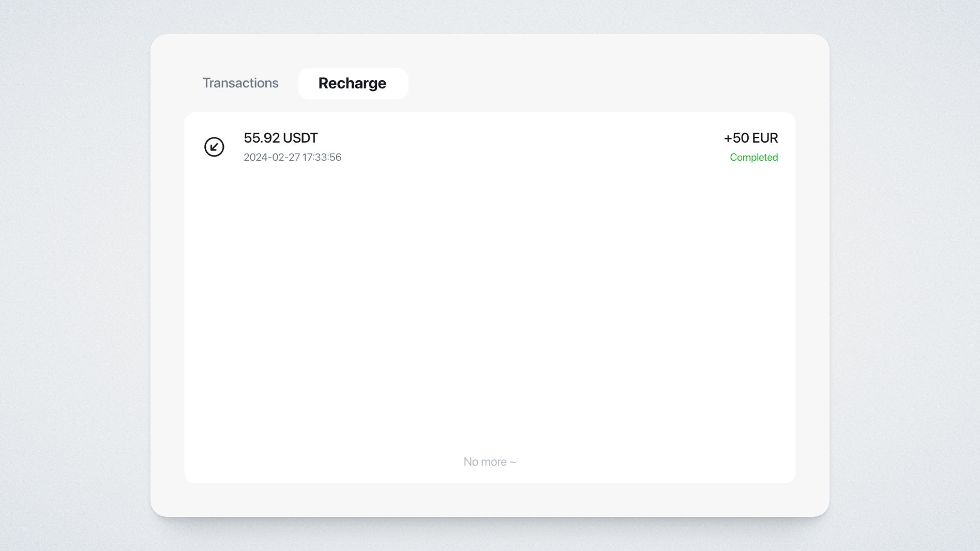Viewport: 980px width, 551px height.
Task: Click the 55.92 number in the recharge amount
Action: point(261,138)
